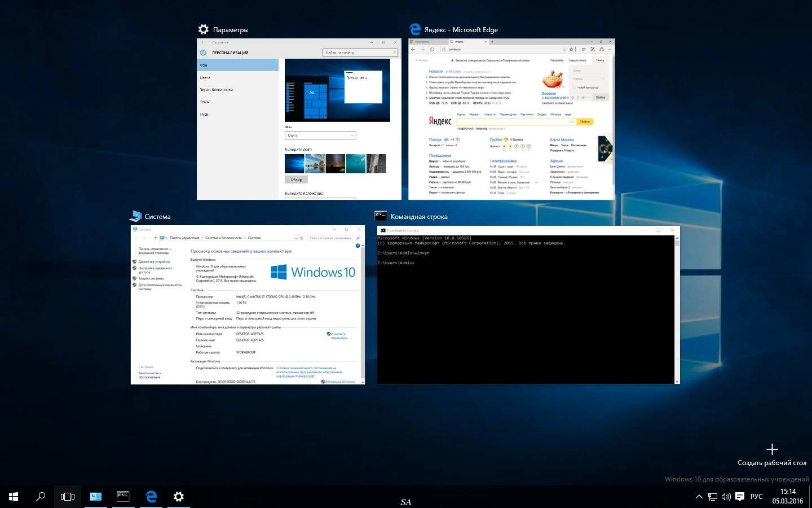Toggle the Task View taskbar button
The width and height of the screenshot is (812, 508).
(68, 497)
